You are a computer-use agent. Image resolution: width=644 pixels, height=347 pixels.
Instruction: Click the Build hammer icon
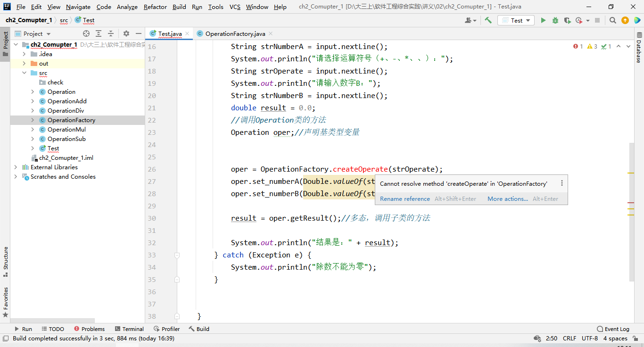click(x=488, y=20)
